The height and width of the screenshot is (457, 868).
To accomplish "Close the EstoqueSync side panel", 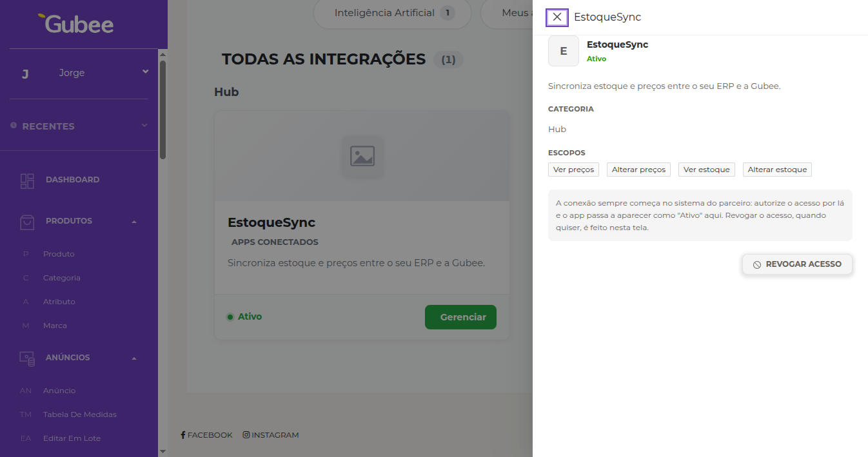I will pyautogui.click(x=557, y=17).
